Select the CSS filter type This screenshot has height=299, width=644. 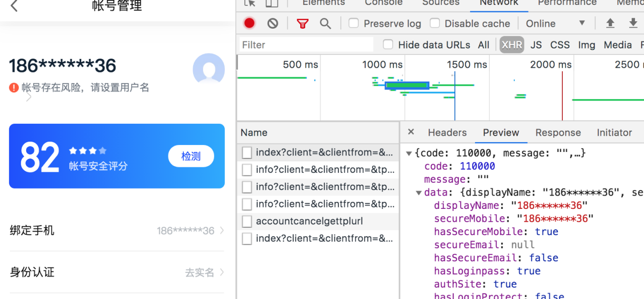pos(560,45)
